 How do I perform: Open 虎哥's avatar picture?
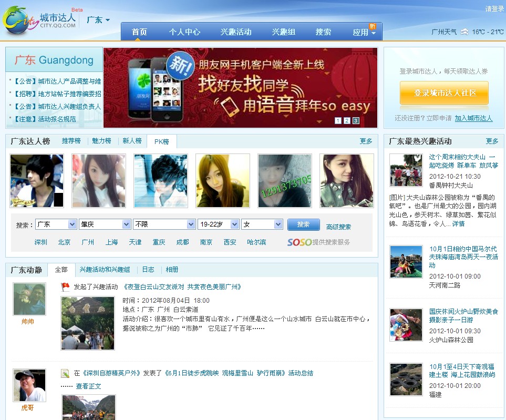[29, 385]
